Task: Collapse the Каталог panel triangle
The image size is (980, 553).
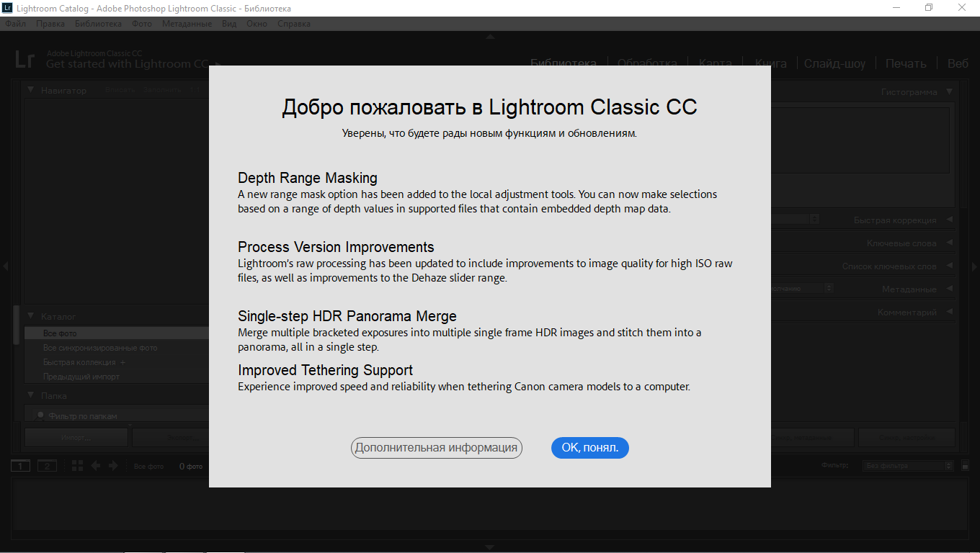Action: [x=31, y=316]
